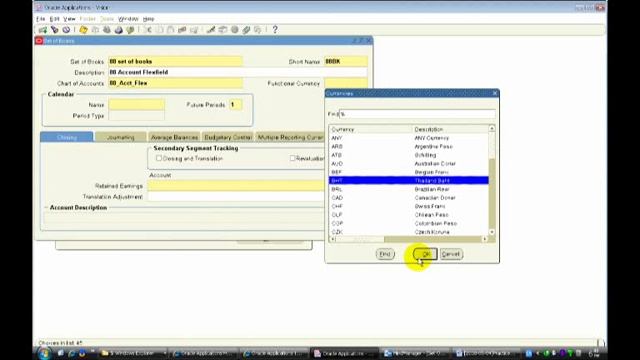640x360 pixels.
Task: Click the Windows Start button
Action: pos(44,353)
